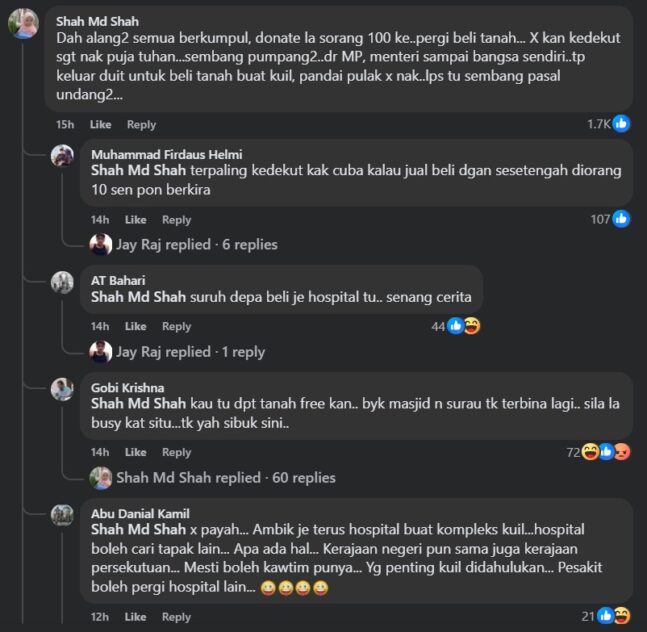
Task: Open the Gobi Krishna name link
Action: pos(126,388)
